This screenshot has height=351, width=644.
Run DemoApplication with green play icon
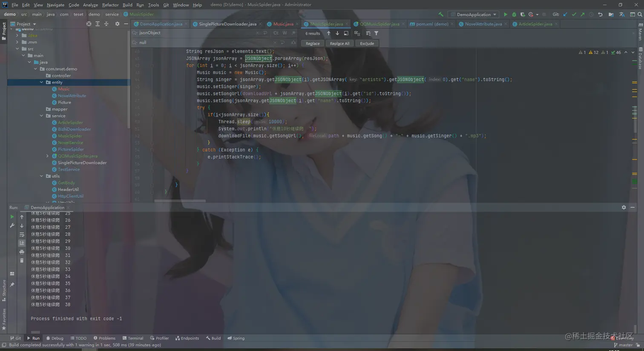coord(506,14)
